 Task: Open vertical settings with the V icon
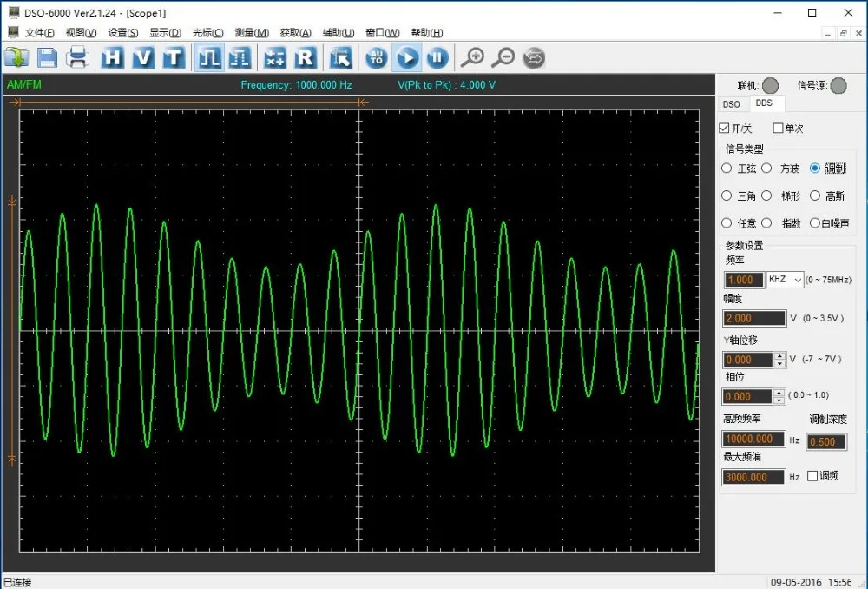[x=143, y=57]
